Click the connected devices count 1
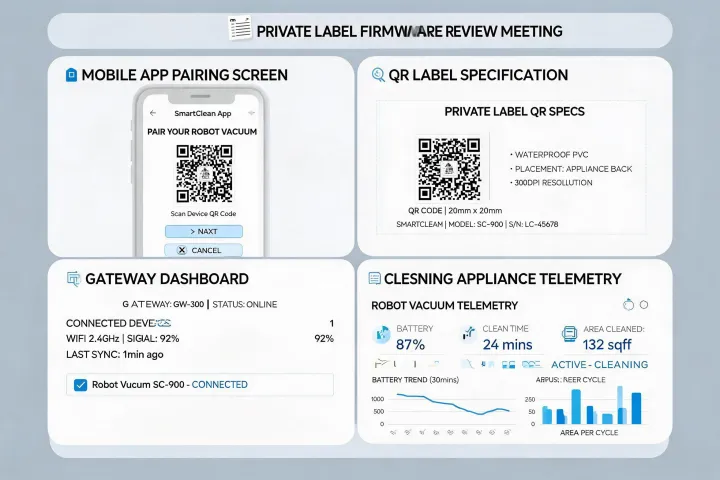Viewport: 720px width, 480px height. (332, 323)
